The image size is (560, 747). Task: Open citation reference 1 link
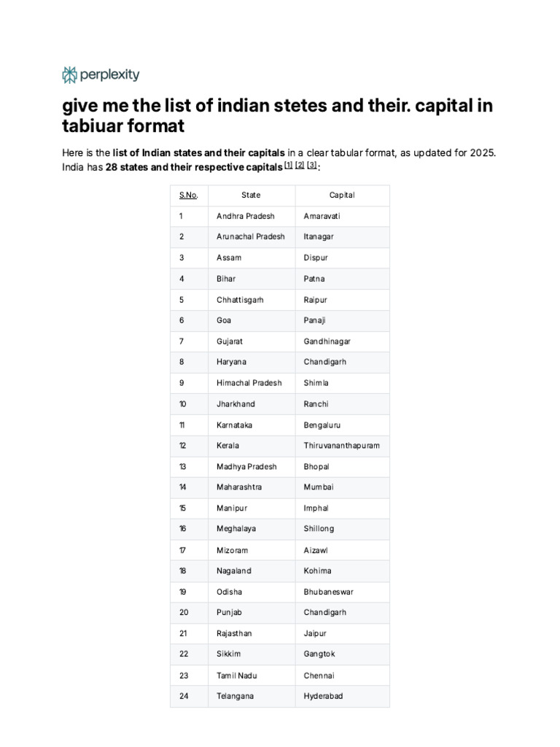tap(289, 166)
